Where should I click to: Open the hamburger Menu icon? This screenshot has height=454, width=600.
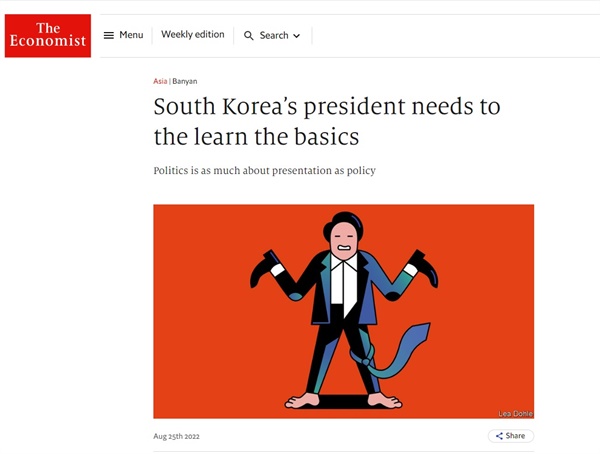pos(109,35)
